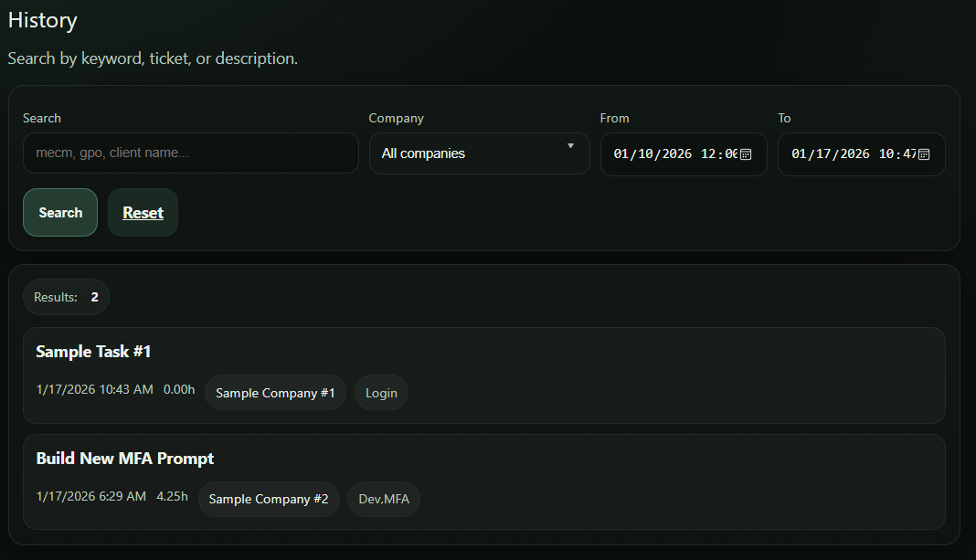Viewport: 976px width, 560px height.
Task: Click the Reset link
Action: point(143,212)
